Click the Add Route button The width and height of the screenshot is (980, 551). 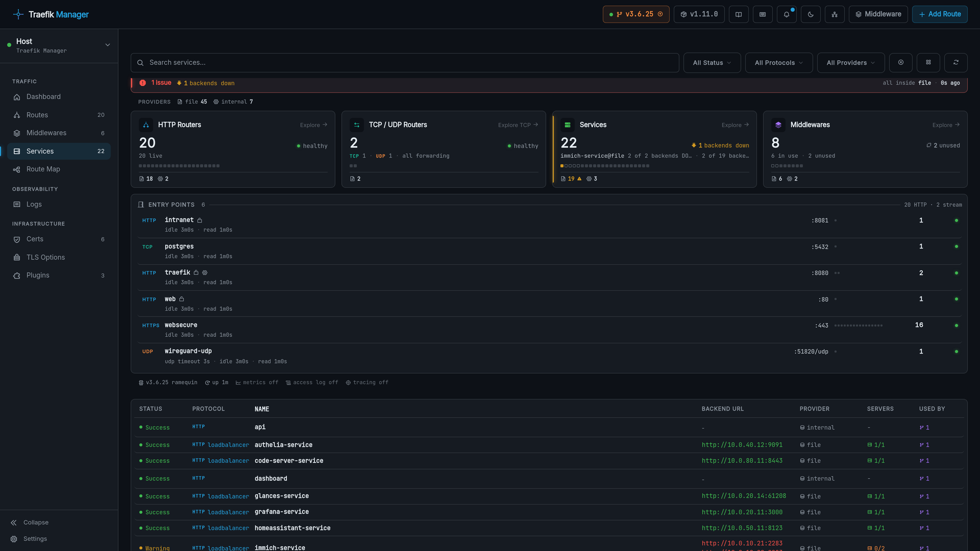click(x=940, y=14)
